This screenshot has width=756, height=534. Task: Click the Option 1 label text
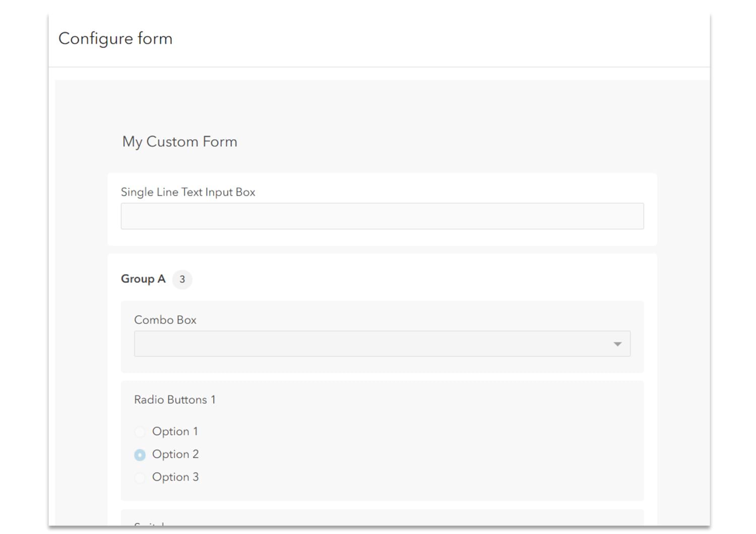tap(175, 432)
